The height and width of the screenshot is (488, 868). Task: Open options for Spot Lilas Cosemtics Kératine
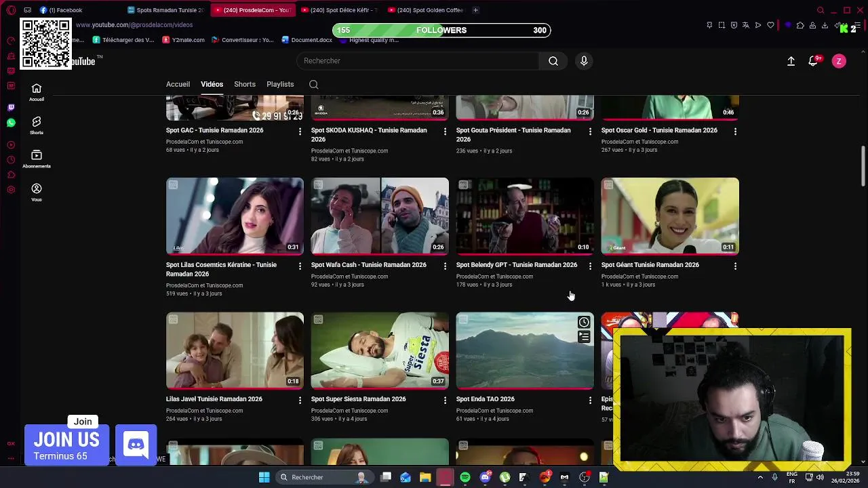coord(300,266)
